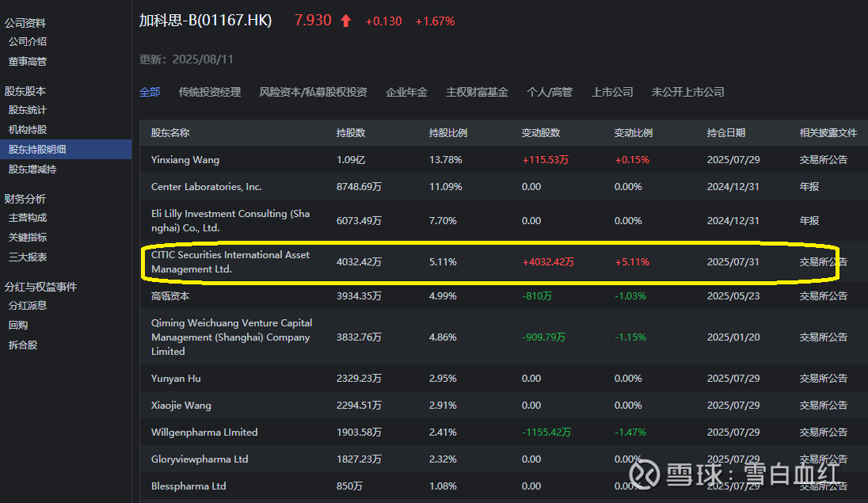Switch to 上市公司 tab
868x503 pixels.
[612, 92]
